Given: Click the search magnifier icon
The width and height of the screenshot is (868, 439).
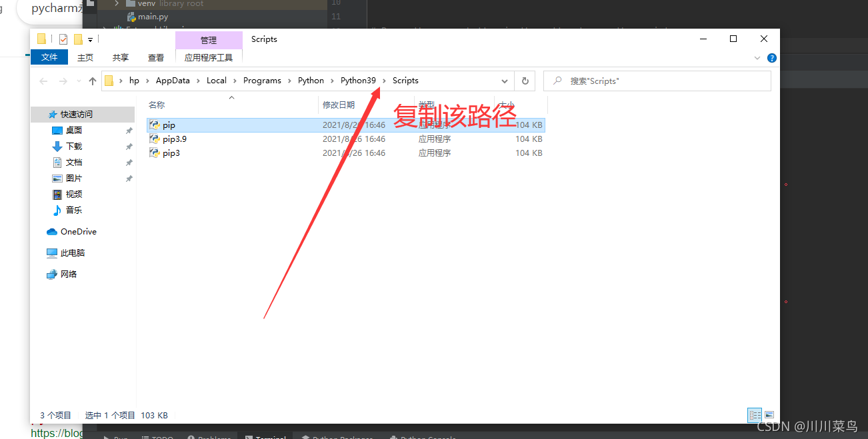Looking at the screenshot, I should click(x=557, y=81).
